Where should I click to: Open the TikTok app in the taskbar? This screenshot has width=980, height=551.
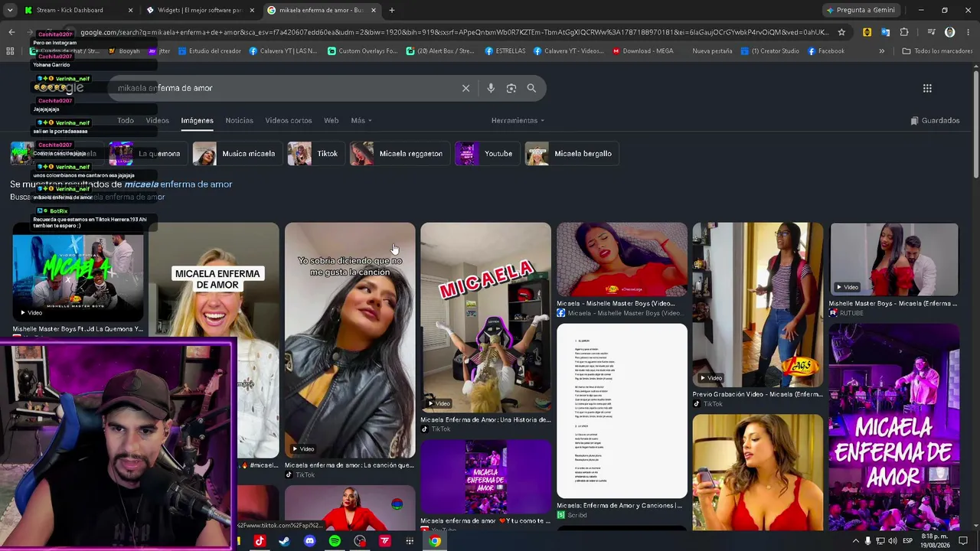pos(259,541)
